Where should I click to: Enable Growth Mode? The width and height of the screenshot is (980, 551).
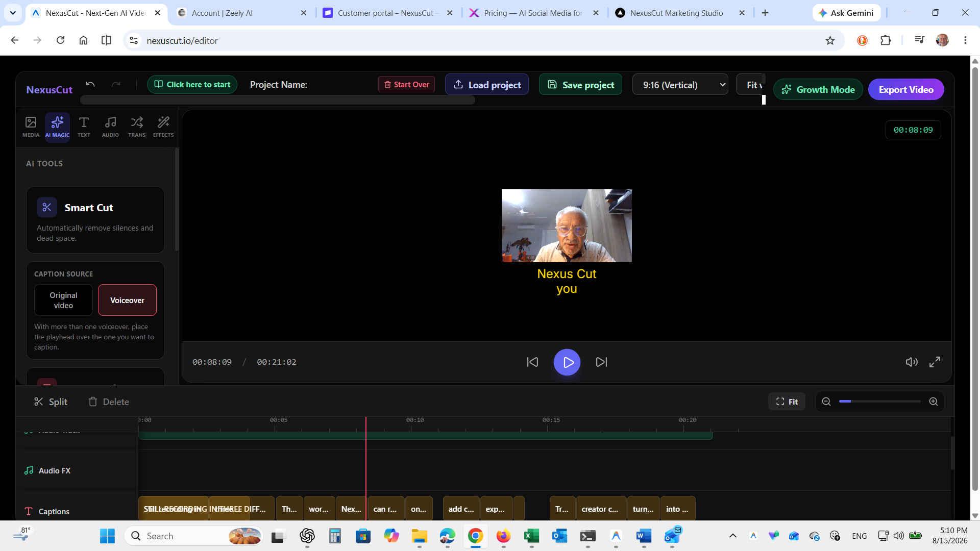(818, 89)
